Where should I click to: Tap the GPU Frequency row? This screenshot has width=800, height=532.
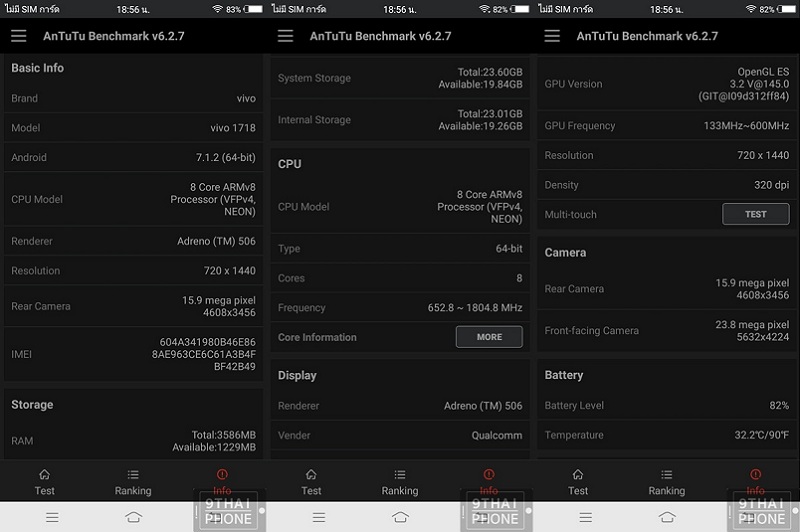pyautogui.click(x=667, y=126)
